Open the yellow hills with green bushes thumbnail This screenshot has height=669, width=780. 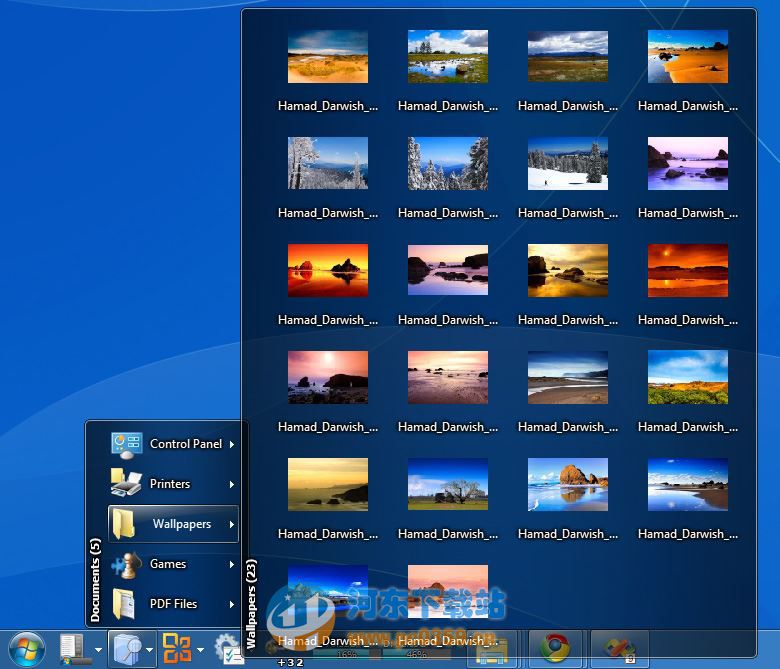687,377
